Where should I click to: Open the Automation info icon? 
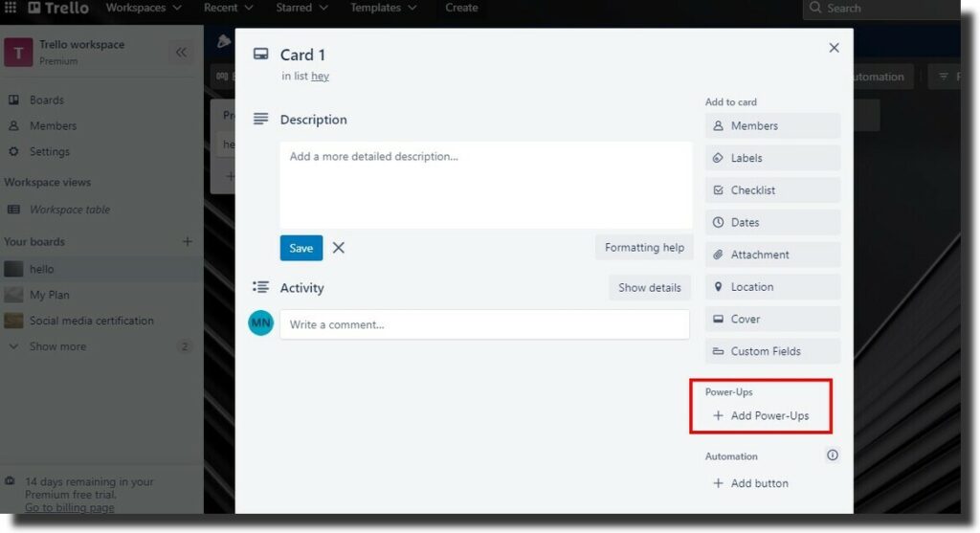pos(832,455)
